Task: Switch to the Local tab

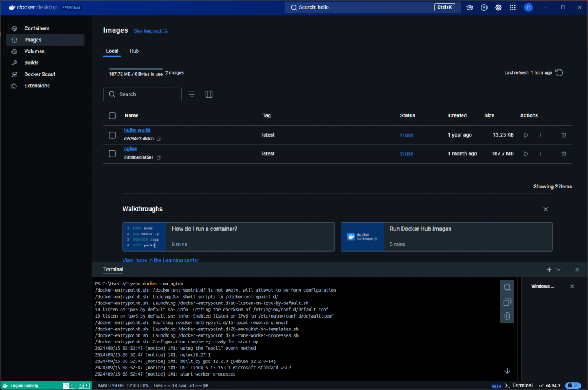Action: coord(112,51)
